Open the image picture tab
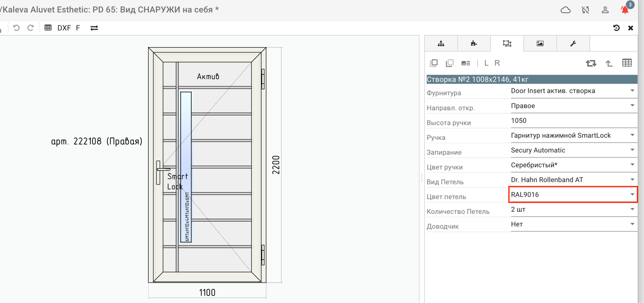The width and height of the screenshot is (644, 303). tap(540, 44)
